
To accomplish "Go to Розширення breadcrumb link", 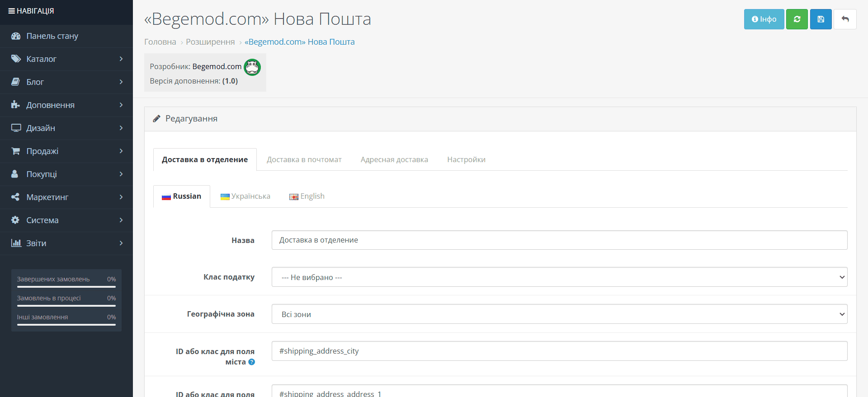I will 210,42.
